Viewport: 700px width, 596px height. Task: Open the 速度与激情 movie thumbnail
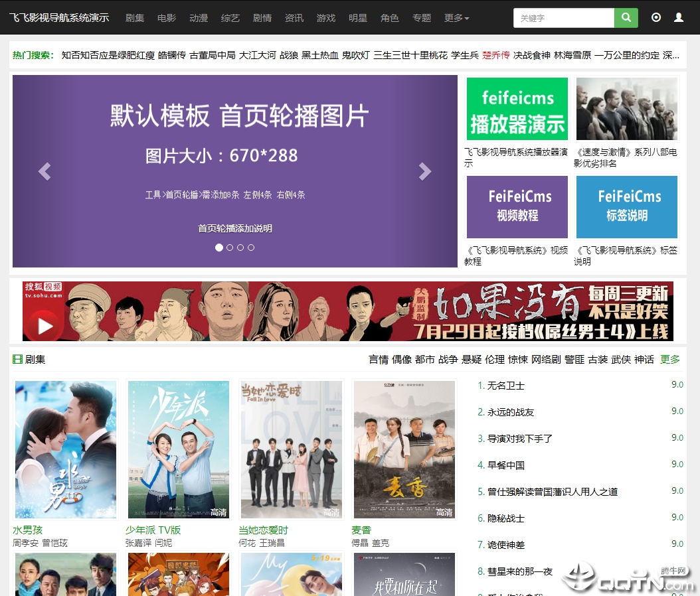(x=627, y=109)
